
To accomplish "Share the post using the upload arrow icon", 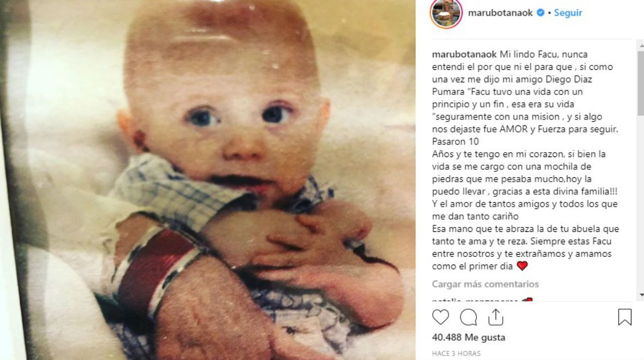I will click(x=496, y=317).
